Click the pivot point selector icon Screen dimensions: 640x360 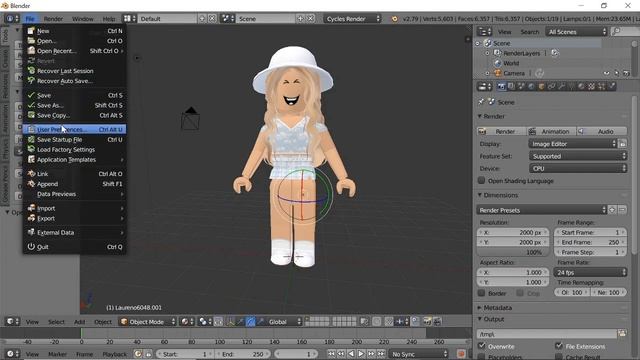pos(205,322)
